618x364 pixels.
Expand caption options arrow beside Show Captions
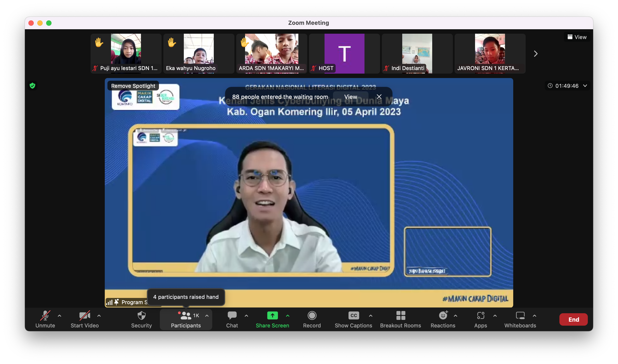[x=371, y=316]
